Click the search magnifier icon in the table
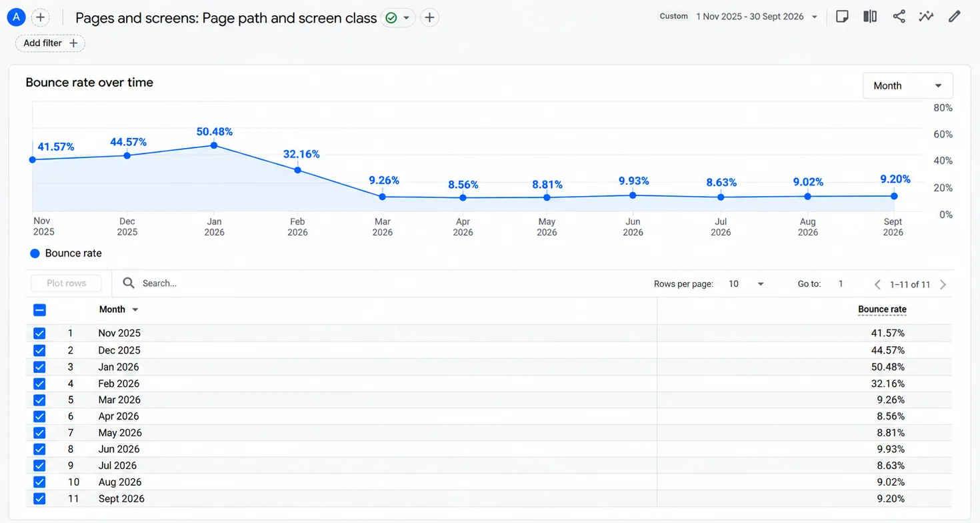This screenshot has width=980, height=523. tap(129, 284)
